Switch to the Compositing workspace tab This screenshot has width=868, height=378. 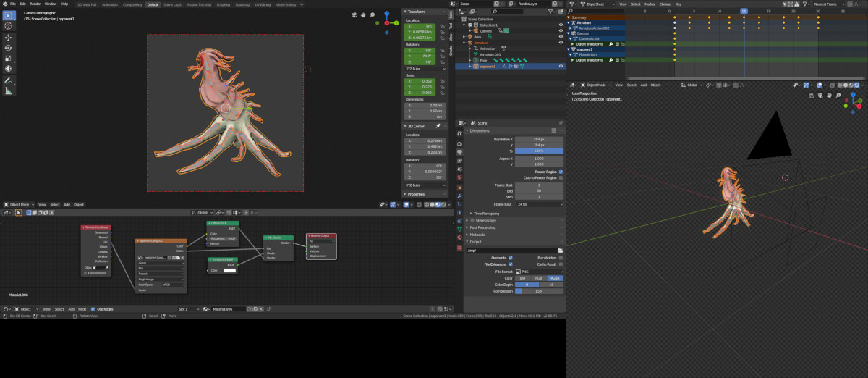click(132, 4)
